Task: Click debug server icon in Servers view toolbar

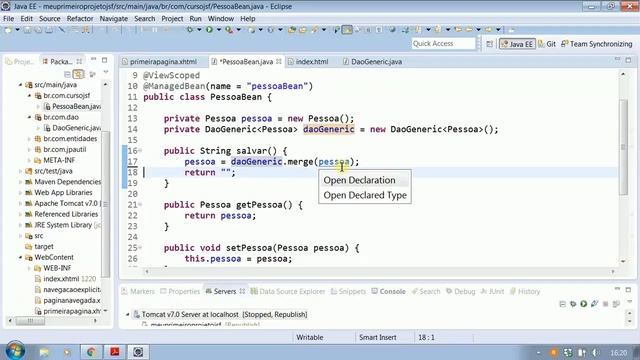Action: click(573, 304)
